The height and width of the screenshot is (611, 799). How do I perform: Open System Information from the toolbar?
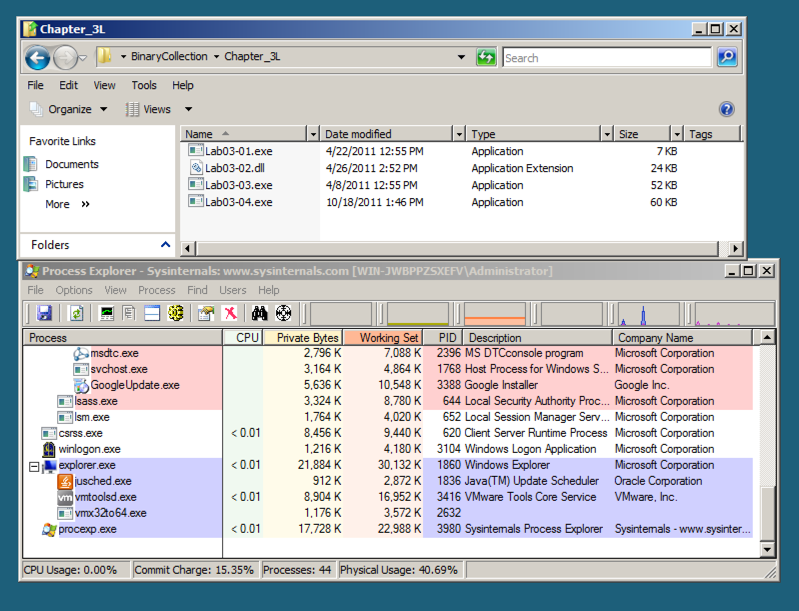pyautogui.click(x=107, y=314)
